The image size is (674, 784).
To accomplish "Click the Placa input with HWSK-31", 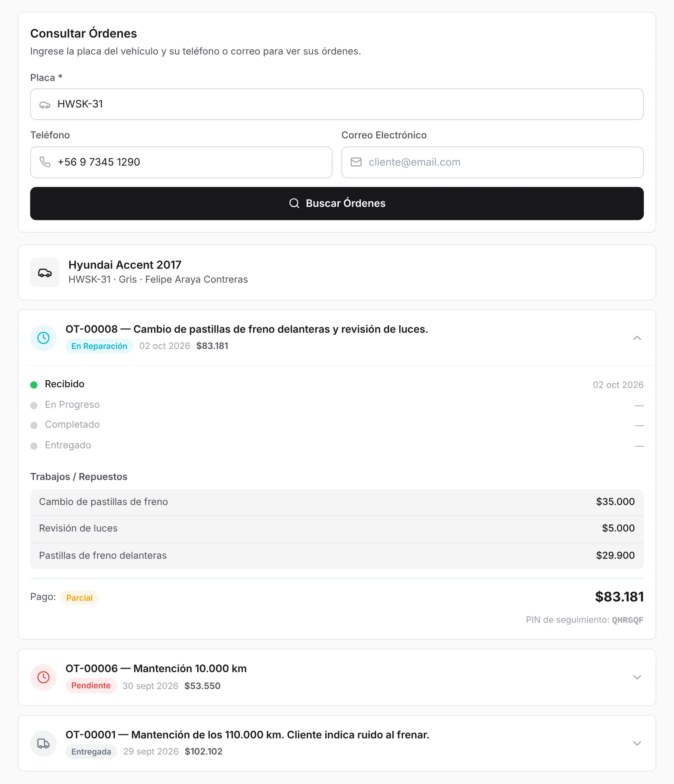I will [337, 104].
